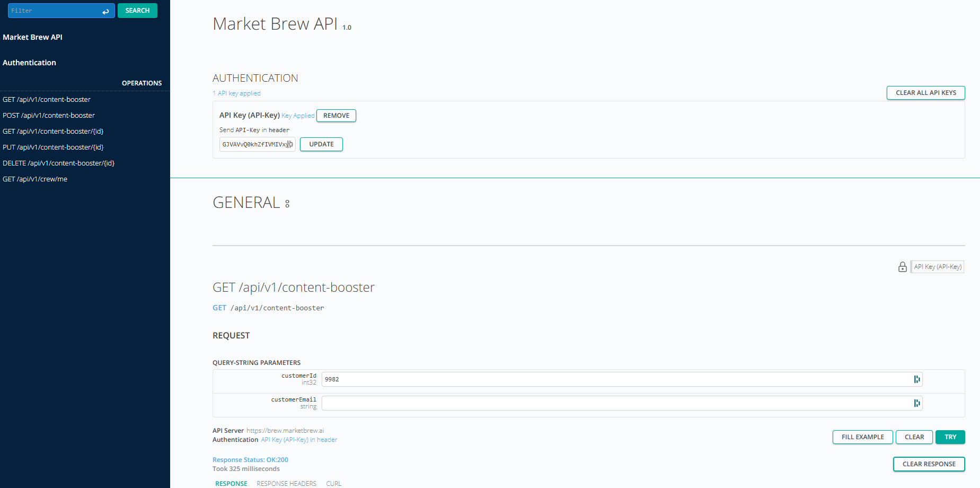The image size is (980, 488).
Task: Click the 'Market Brew API' page title
Action: coord(275,24)
